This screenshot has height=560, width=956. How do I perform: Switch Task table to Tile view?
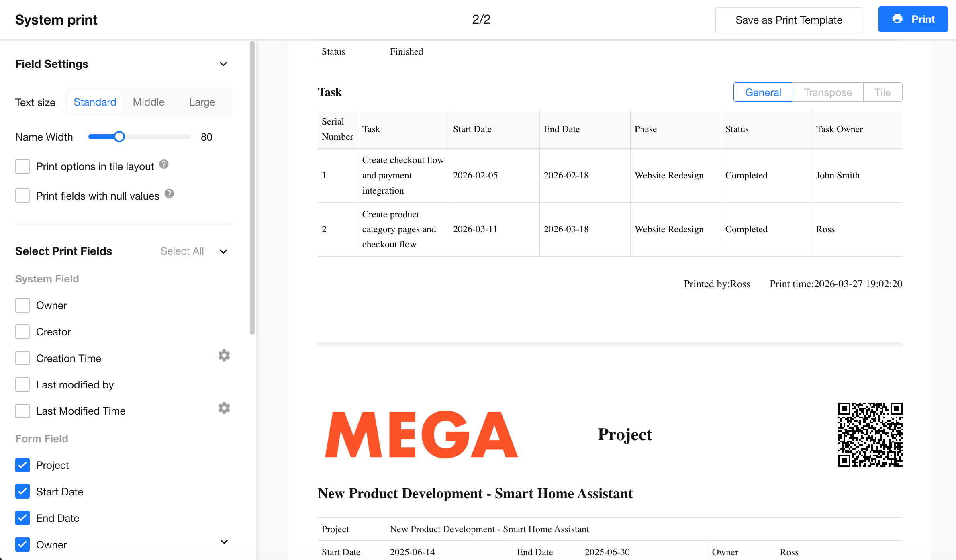(882, 92)
